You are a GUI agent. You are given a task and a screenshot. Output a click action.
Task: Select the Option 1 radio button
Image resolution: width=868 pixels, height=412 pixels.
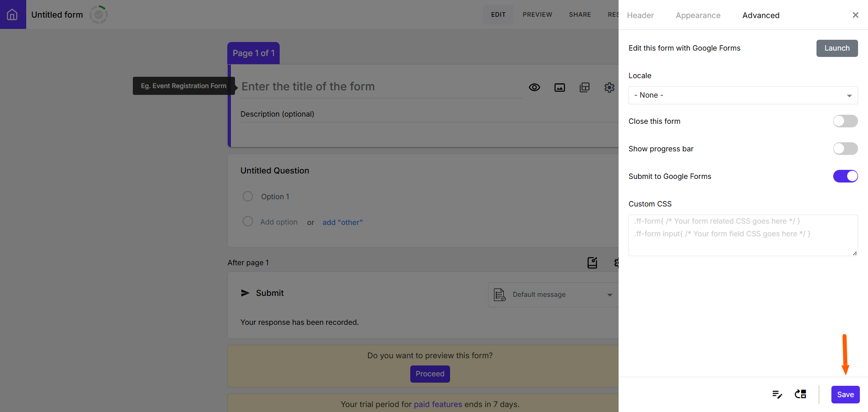(248, 196)
